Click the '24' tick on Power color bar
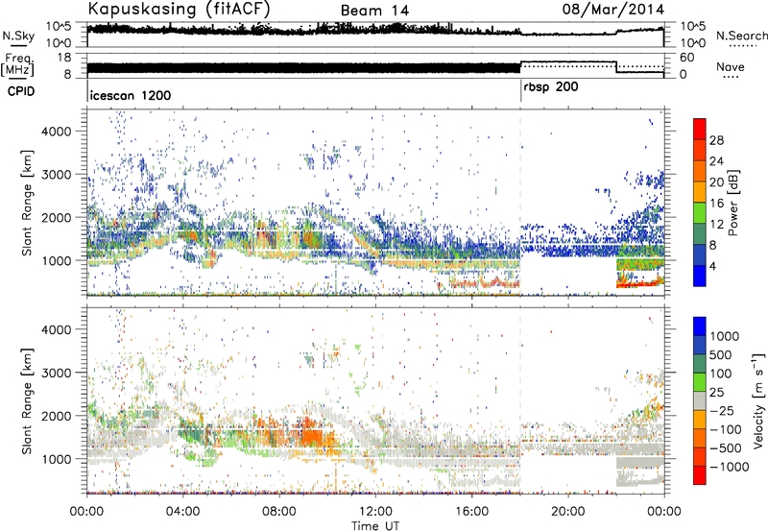 [x=716, y=161]
